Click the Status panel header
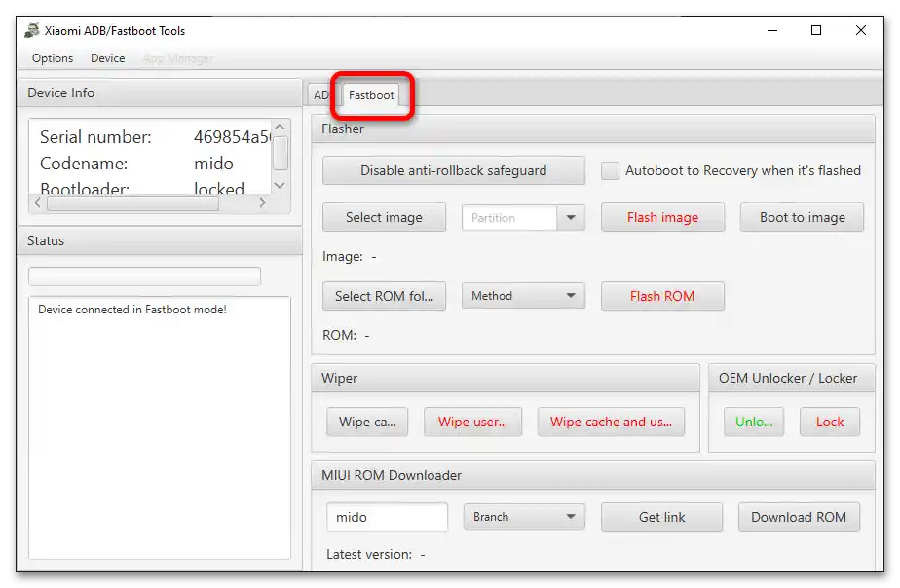 [x=160, y=240]
